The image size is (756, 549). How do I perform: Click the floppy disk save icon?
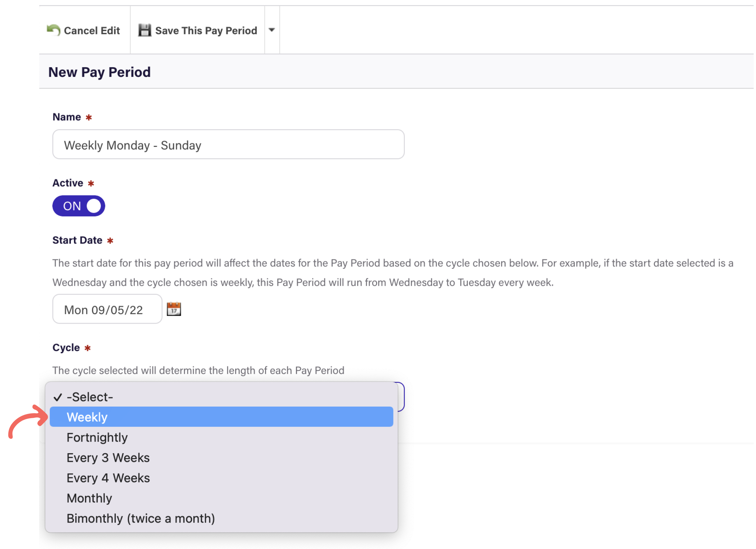coord(145,30)
